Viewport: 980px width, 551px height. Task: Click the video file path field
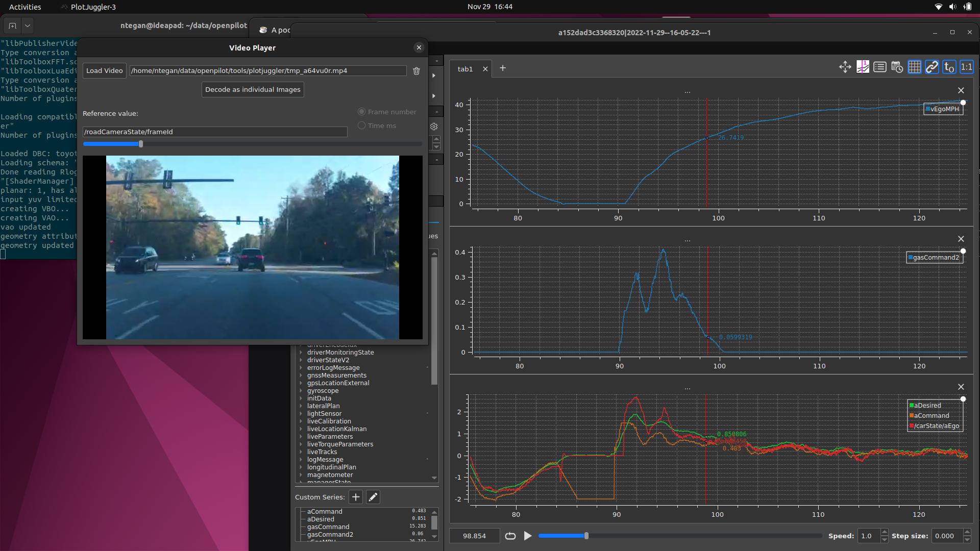268,71
